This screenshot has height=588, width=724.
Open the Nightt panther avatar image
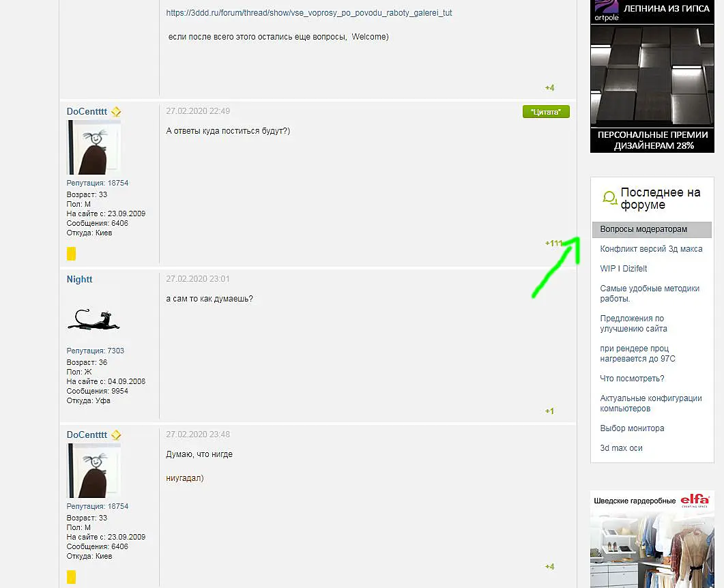click(93, 319)
